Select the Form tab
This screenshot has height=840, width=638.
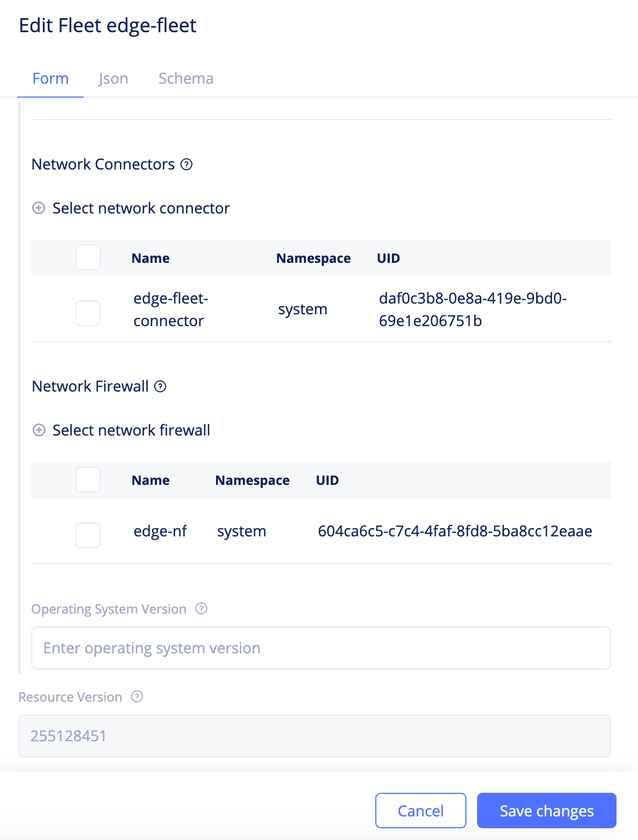pyautogui.click(x=50, y=78)
